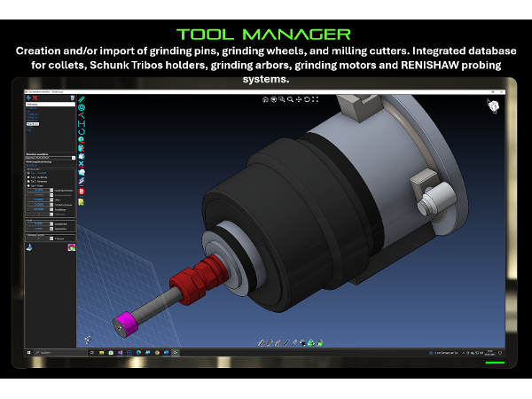The height and width of the screenshot is (399, 532).
Task: Open the Windows Start menu
Action: click(x=30, y=352)
